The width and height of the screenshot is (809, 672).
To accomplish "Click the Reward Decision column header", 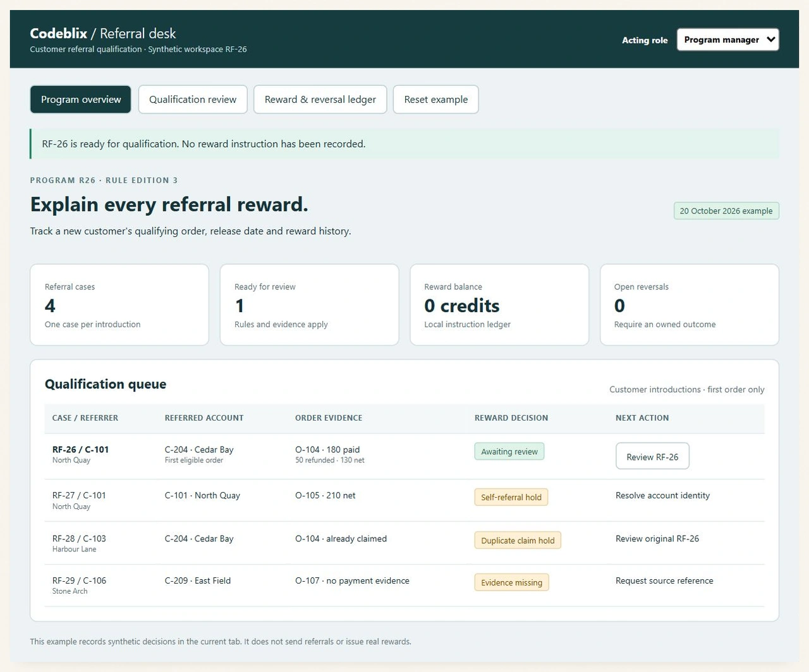I will point(511,418).
